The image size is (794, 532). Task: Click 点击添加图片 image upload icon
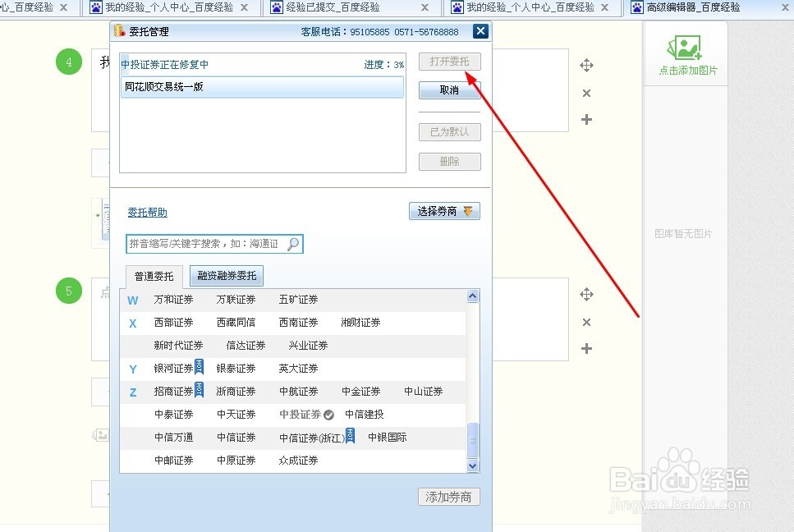[686, 48]
